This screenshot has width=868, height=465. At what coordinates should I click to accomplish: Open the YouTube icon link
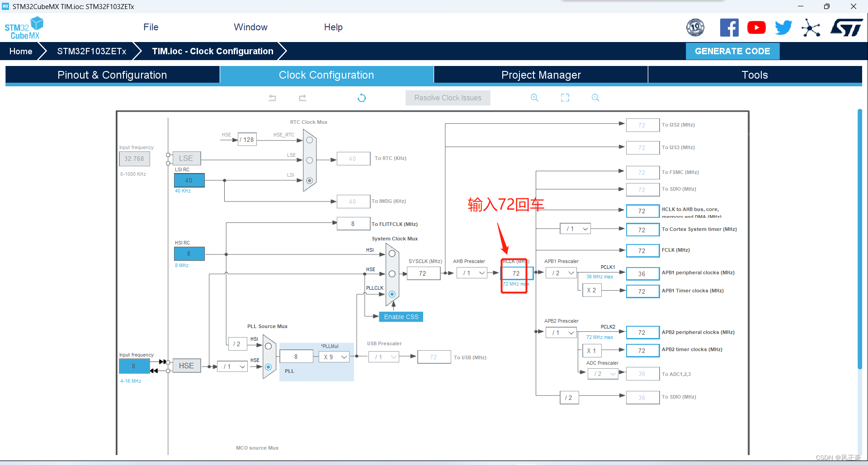pyautogui.click(x=756, y=28)
